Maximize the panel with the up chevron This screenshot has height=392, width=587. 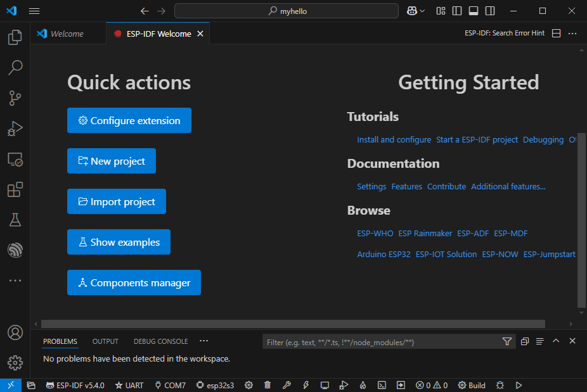click(x=556, y=341)
